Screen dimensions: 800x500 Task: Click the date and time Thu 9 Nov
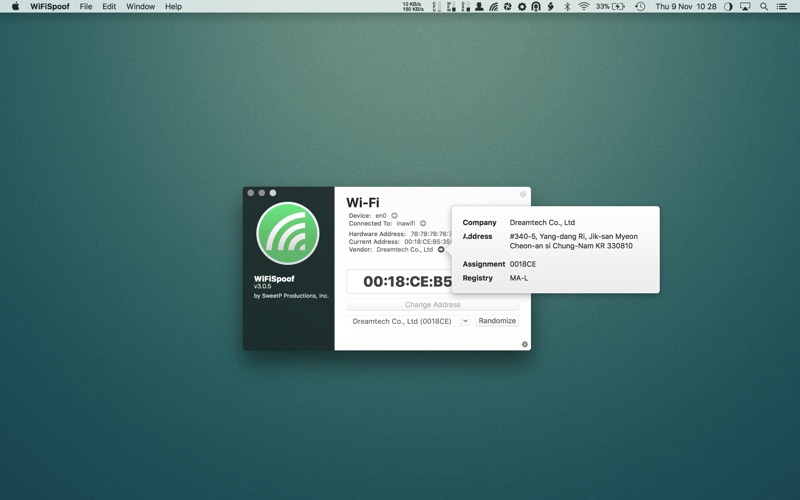[x=686, y=7]
